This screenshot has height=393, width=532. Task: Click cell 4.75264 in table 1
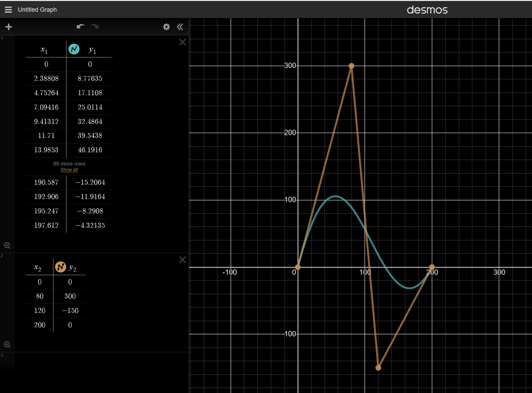[x=46, y=93]
